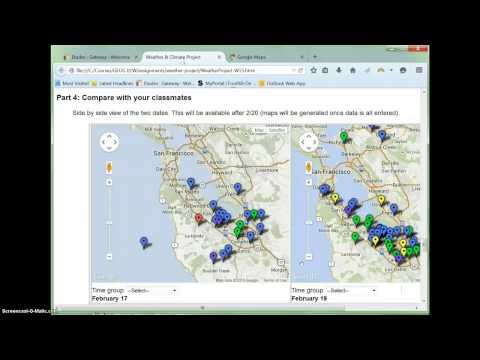Close the Weather & Climate Project tab
480x360 pixels.
pyautogui.click(x=219, y=57)
